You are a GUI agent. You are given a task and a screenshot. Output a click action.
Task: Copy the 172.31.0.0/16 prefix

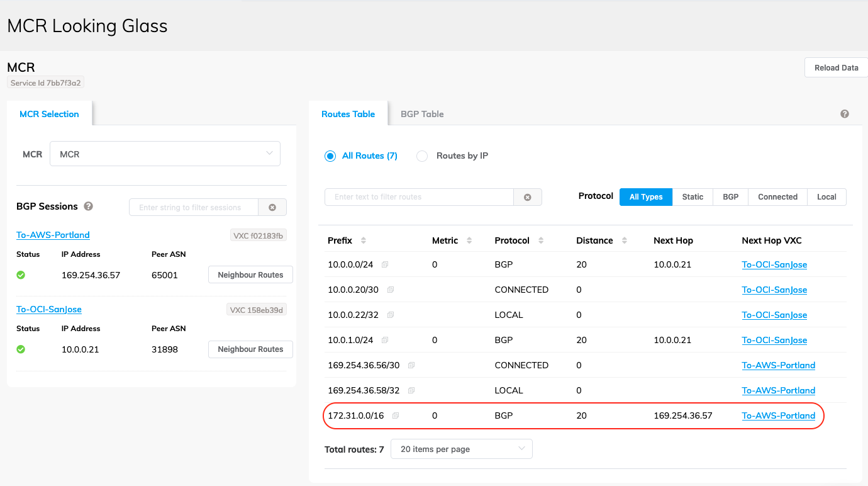396,416
